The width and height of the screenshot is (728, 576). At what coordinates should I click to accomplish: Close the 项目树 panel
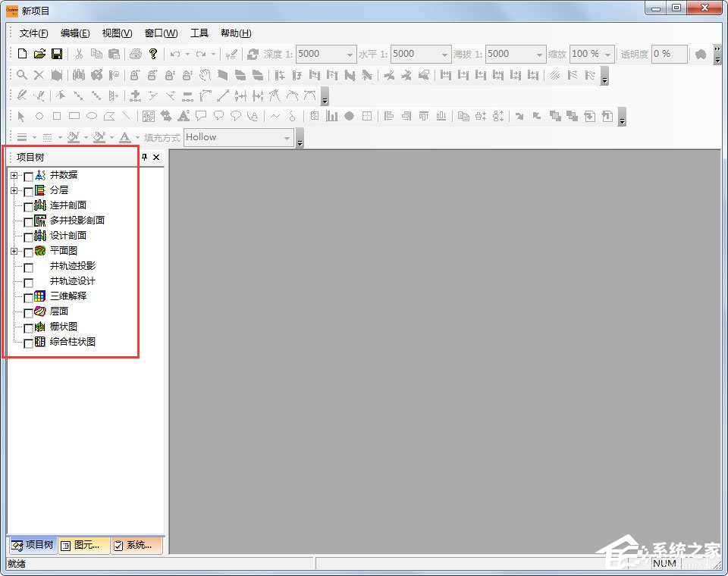coord(156,157)
